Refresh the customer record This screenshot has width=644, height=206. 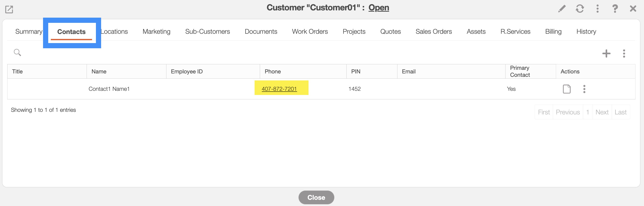[x=580, y=9]
